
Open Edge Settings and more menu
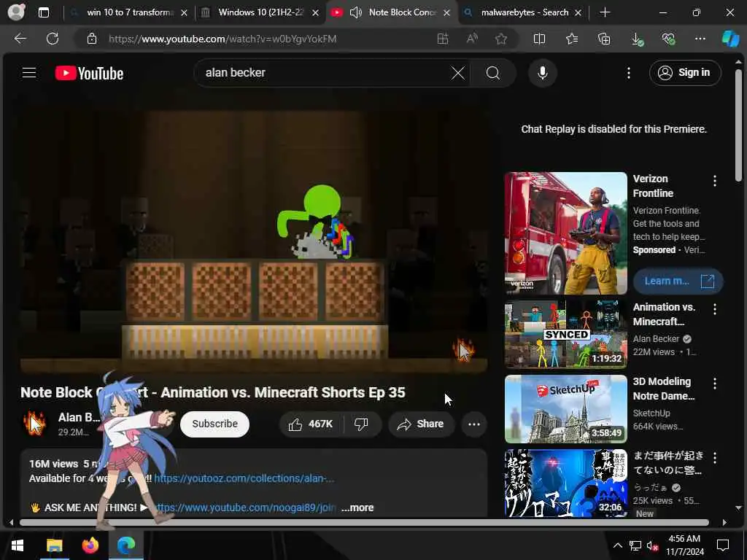(x=700, y=39)
